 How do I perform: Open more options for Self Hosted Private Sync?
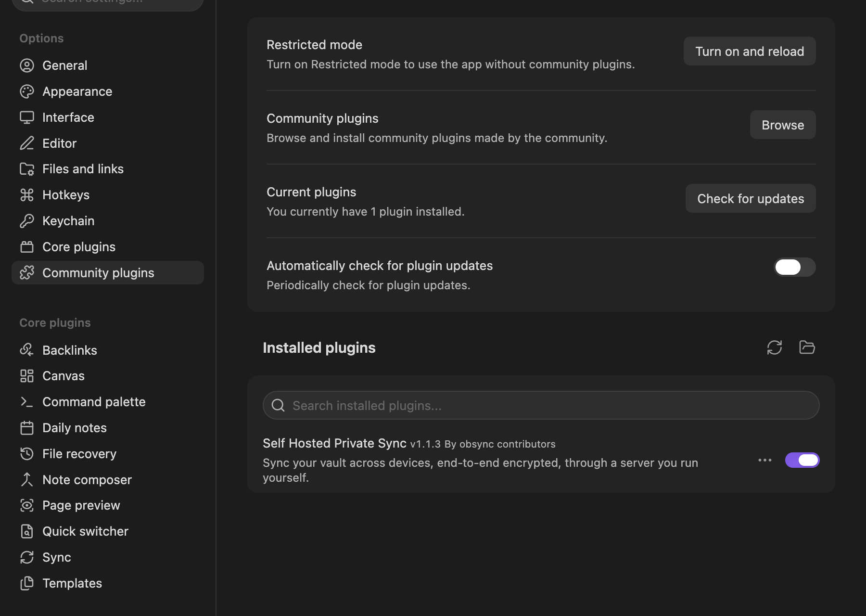765,460
